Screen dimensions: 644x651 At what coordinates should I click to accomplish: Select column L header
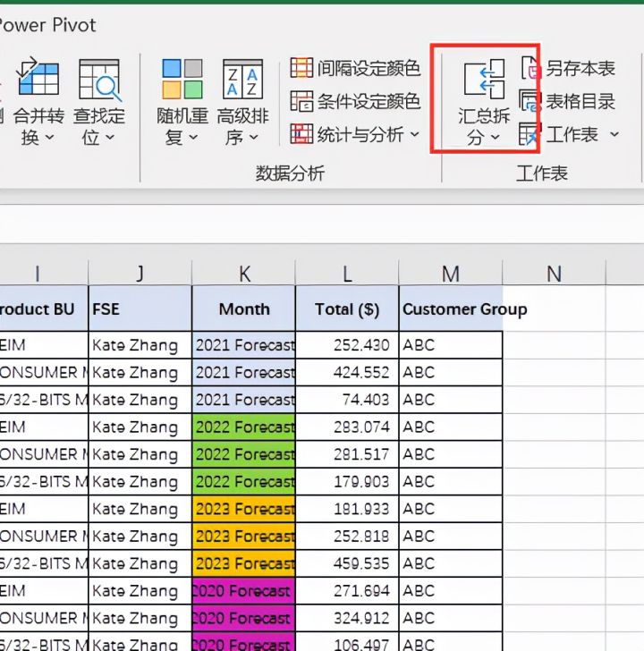pyautogui.click(x=347, y=274)
